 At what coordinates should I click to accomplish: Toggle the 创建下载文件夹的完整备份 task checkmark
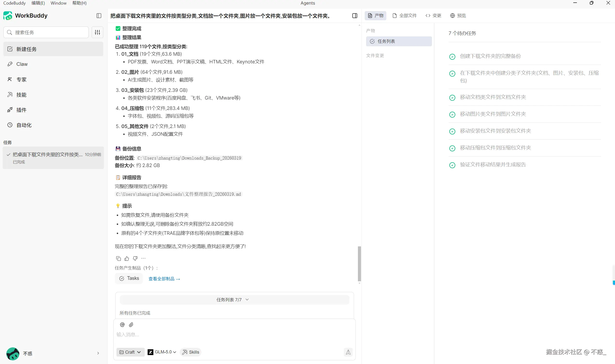(x=452, y=57)
